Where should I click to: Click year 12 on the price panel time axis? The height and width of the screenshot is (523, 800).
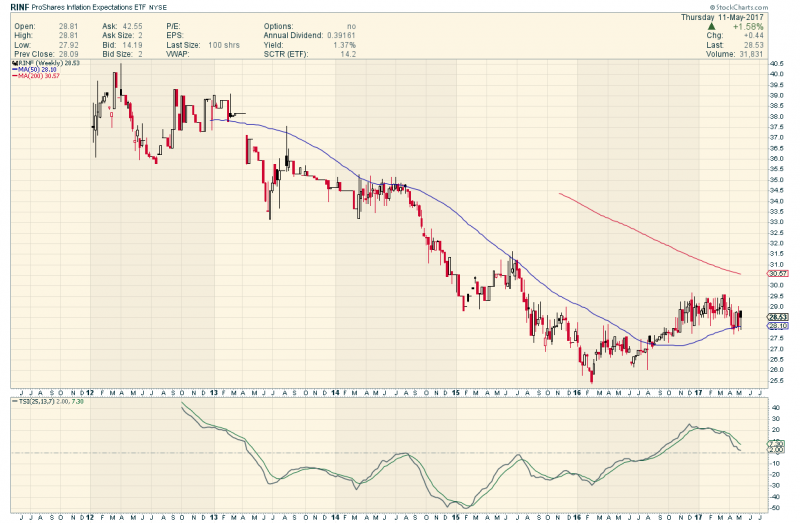(x=90, y=393)
